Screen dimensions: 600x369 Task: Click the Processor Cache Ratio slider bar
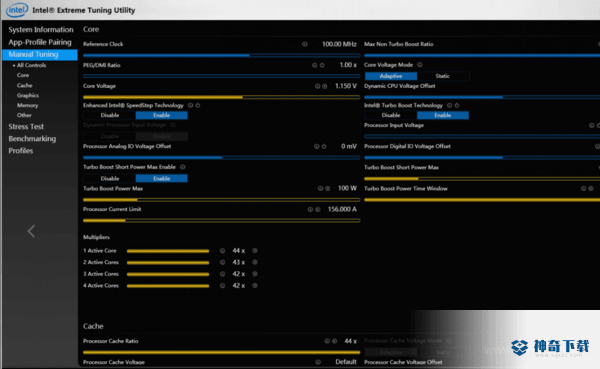point(221,352)
